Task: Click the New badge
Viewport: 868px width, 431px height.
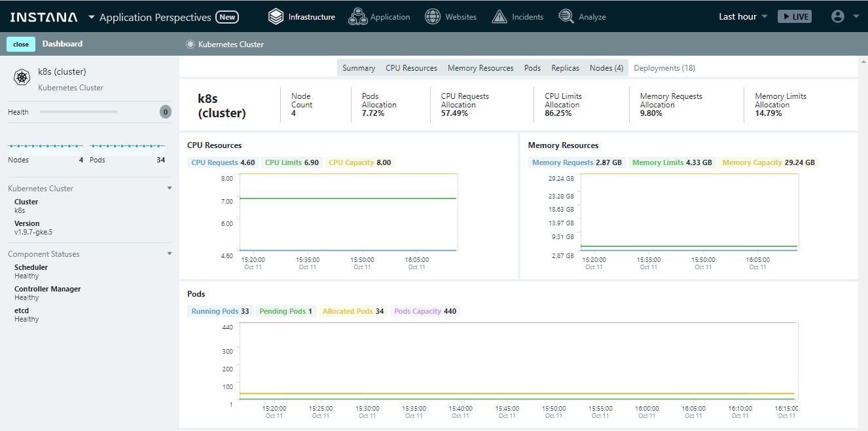Action: point(227,17)
